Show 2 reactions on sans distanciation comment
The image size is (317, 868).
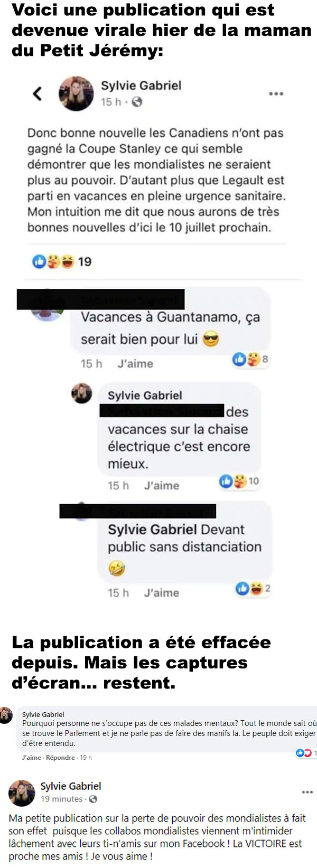(x=253, y=588)
